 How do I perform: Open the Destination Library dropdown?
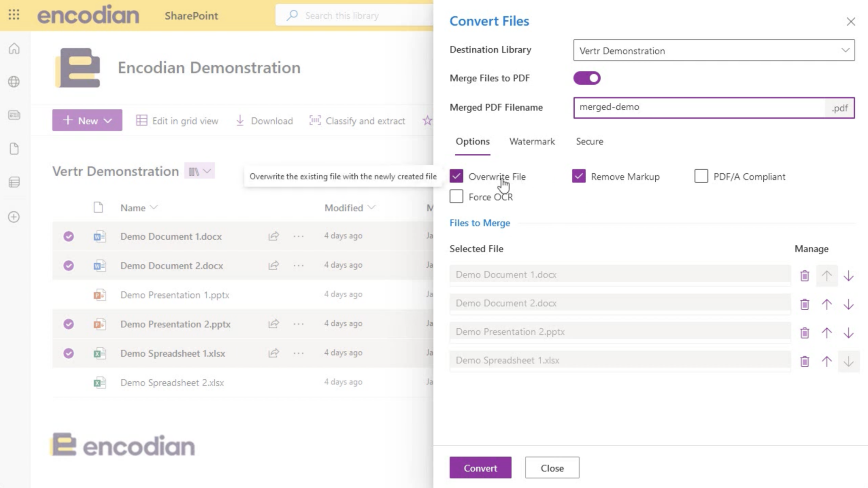click(714, 50)
